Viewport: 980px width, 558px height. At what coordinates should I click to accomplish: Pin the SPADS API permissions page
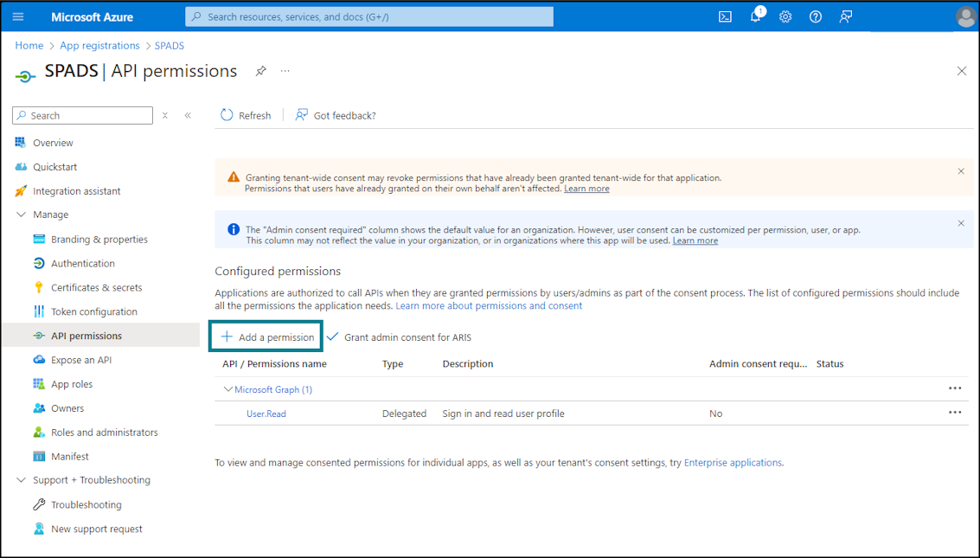(x=260, y=71)
